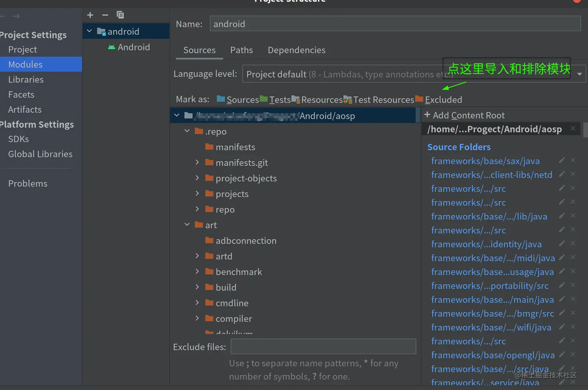Open Global Libraries settings
This screenshot has width=588, height=390.
[41, 154]
